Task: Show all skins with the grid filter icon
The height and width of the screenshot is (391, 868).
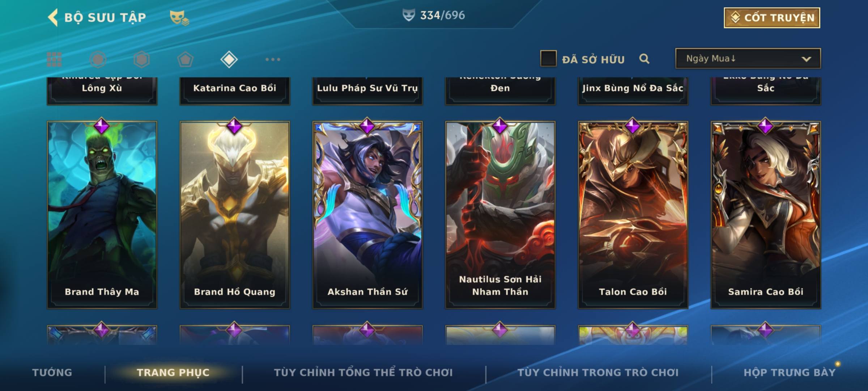Action: pos(54,59)
